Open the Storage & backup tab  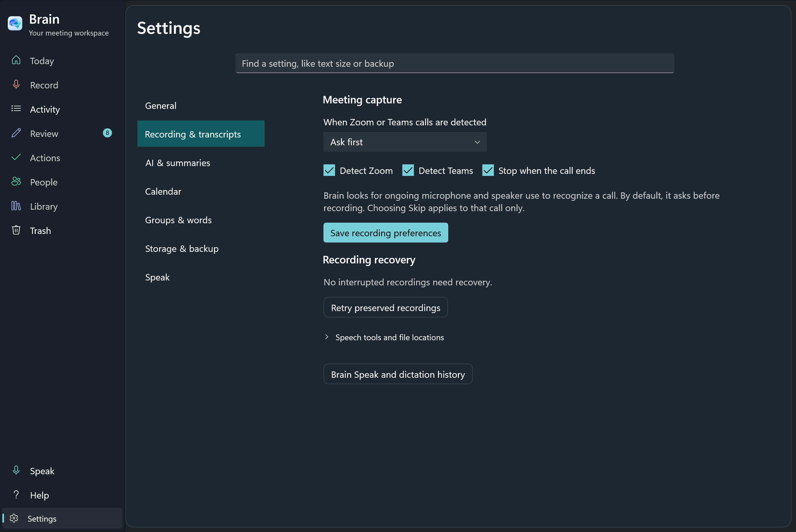tap(201, 249)
